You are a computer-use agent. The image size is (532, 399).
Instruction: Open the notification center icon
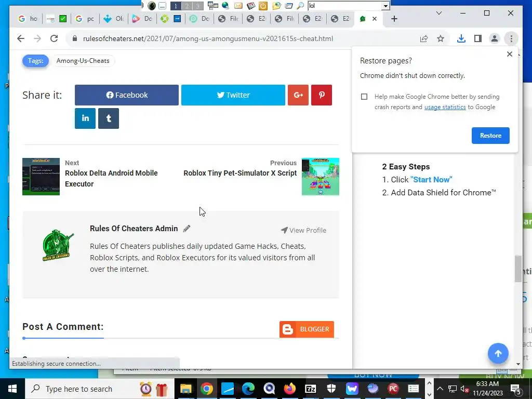pos(515,389)
